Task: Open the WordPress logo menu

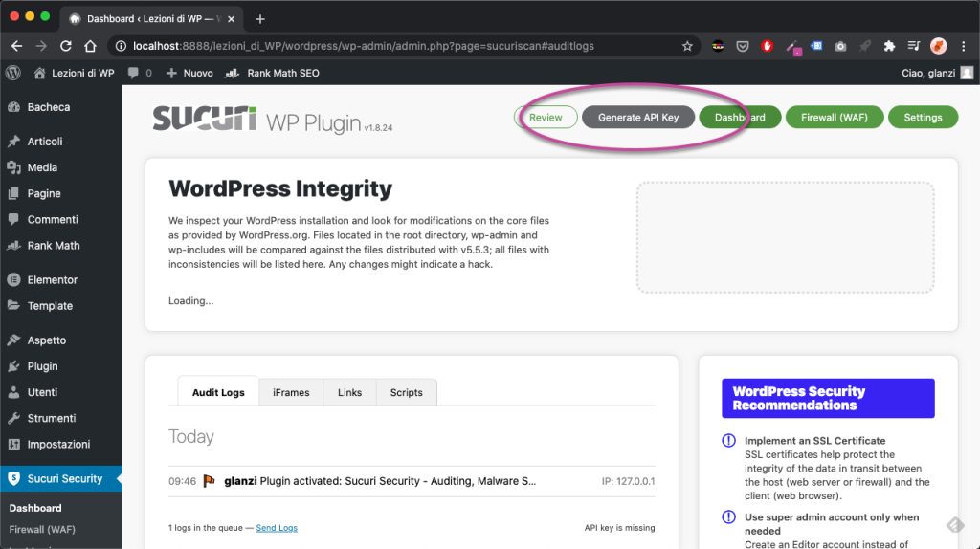Action: pos(13,73)
